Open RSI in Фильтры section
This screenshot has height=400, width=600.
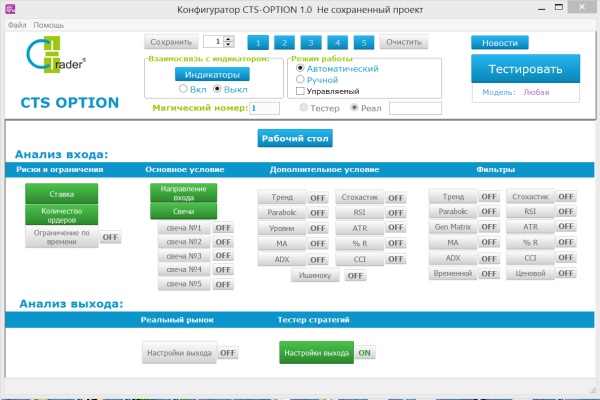pyautogui.click(x=530, y=211)
